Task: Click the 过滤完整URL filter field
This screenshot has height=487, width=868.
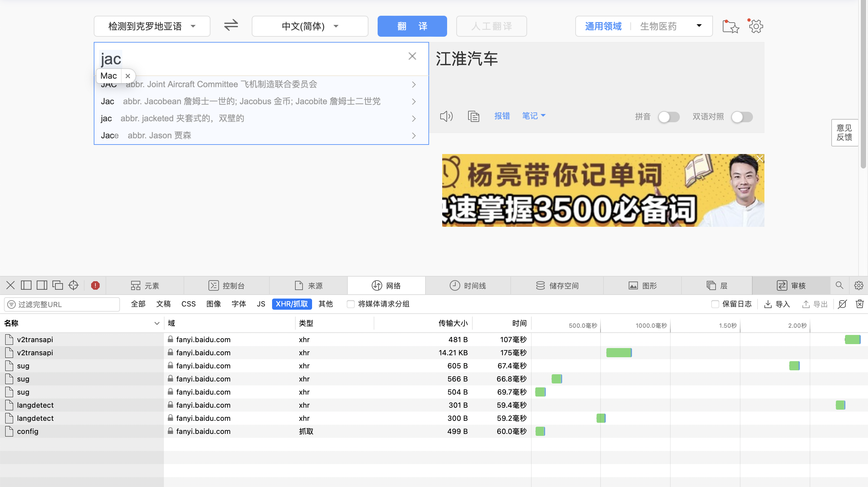Action: point(62,304)
